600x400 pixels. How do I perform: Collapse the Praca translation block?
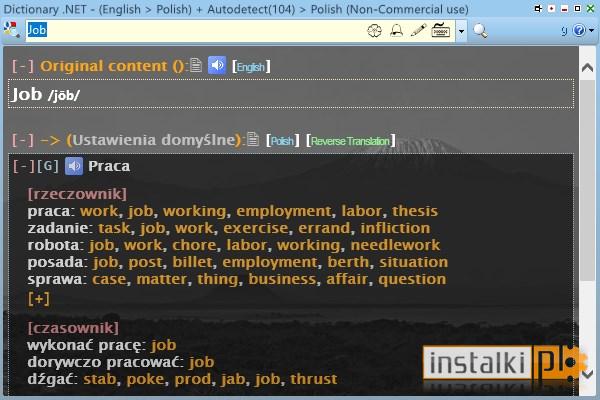[x=24, y=166]
